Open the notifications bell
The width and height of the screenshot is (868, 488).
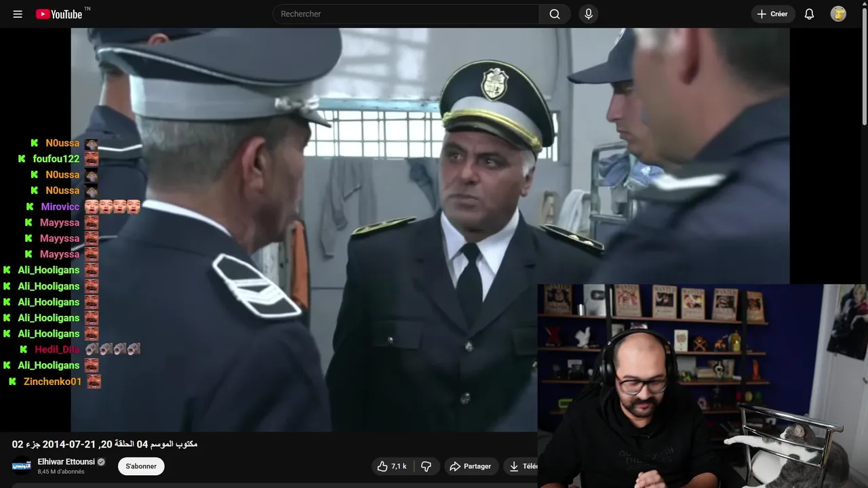click(809, 14)
